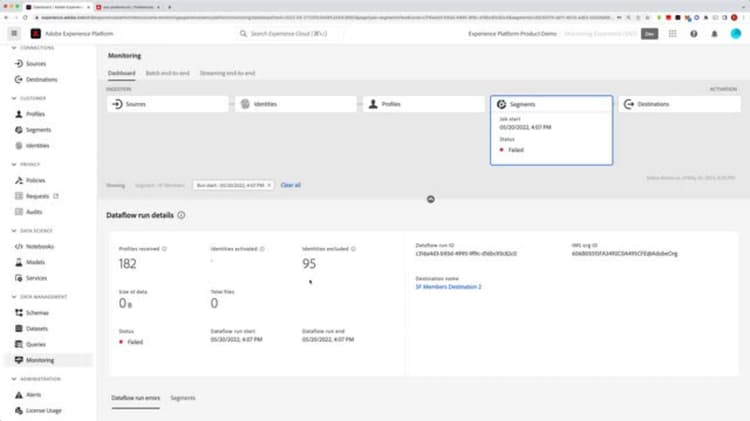750x421 pixels.
Task: Select the Destinations activation card
Action: [680, 104]
